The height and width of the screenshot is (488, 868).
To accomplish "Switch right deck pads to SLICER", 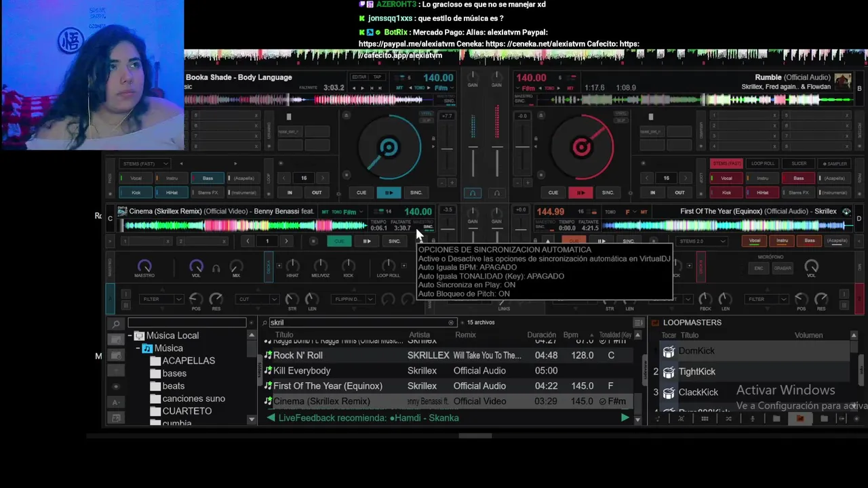I will click(x=799, y=163).
